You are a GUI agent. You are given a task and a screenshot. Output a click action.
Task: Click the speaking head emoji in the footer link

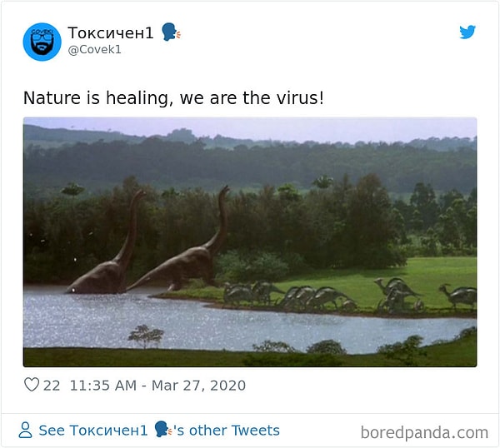[163, 429]
